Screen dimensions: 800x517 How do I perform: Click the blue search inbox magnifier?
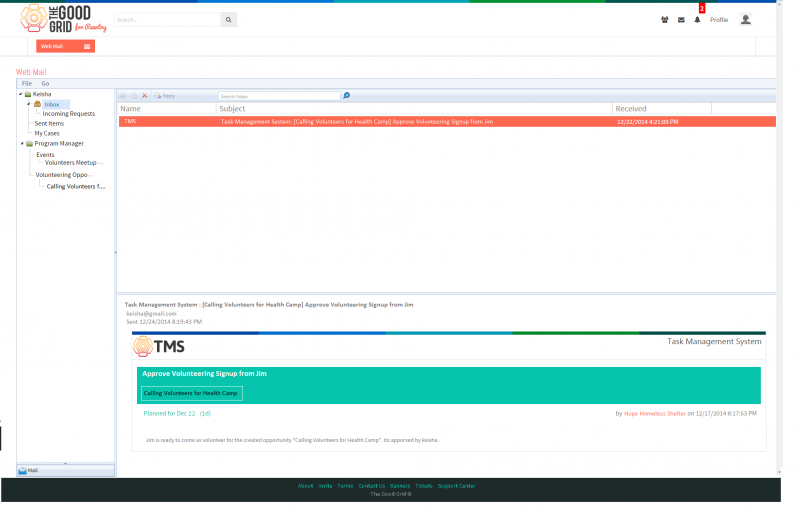click(x=346, y=95)
